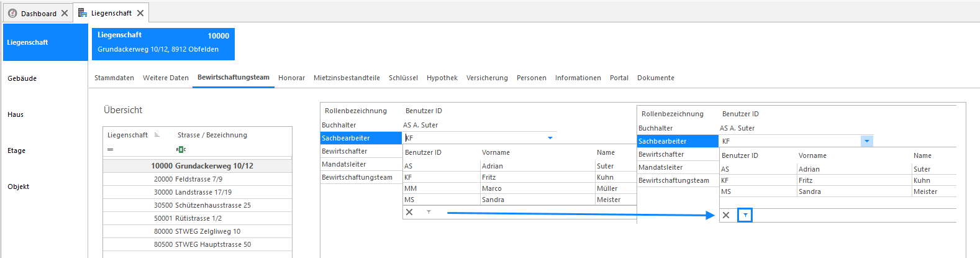
Task: Select MS Sandra Meister in three-row list
Action: [838, 191]
